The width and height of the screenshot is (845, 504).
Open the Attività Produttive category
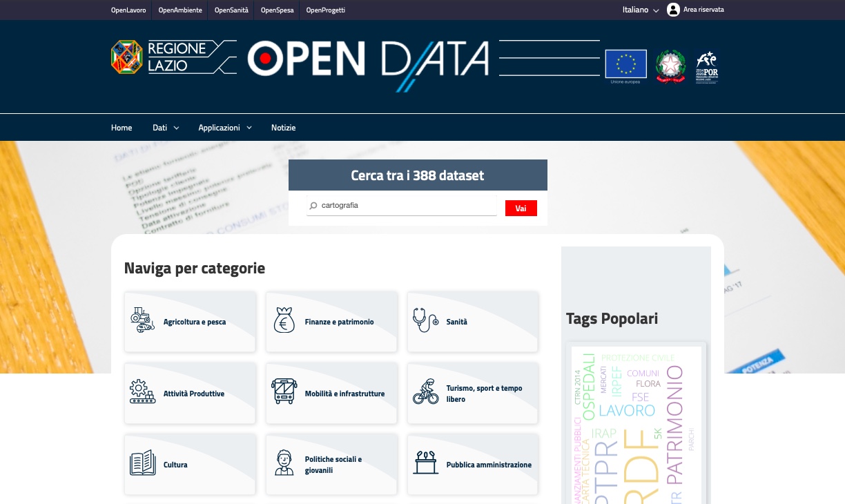(190, 394)
